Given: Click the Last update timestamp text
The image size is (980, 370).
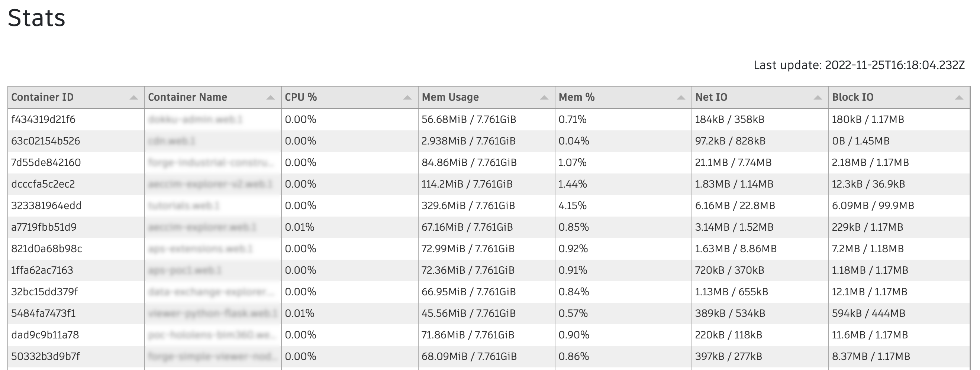Looking at the screenshot, I should tap(859, 65).
